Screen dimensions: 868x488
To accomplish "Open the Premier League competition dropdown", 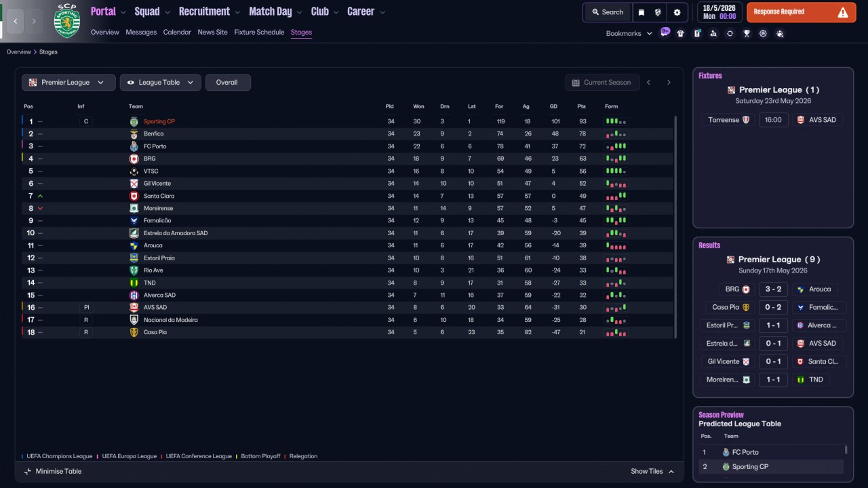I will point(68,83).
